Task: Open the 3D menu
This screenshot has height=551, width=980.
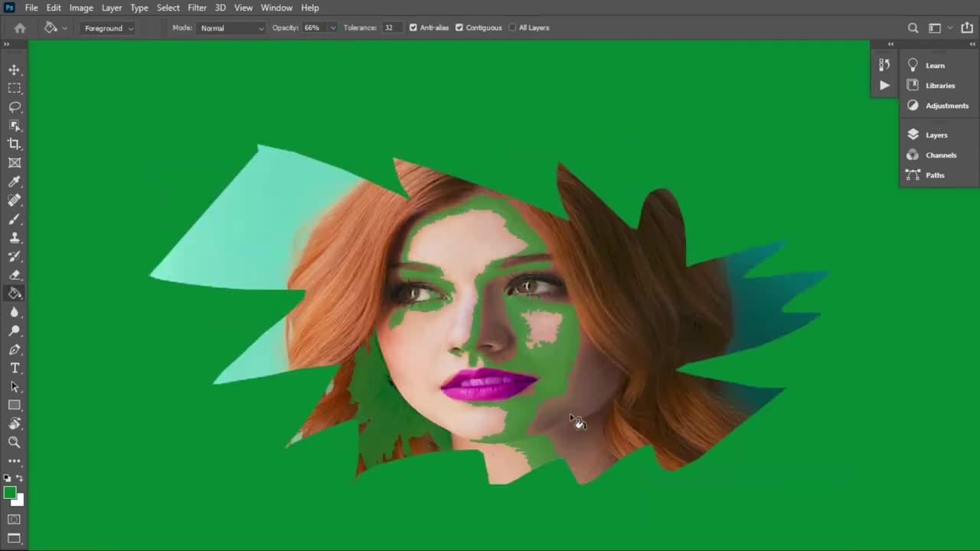Action: tap(220, 8)
